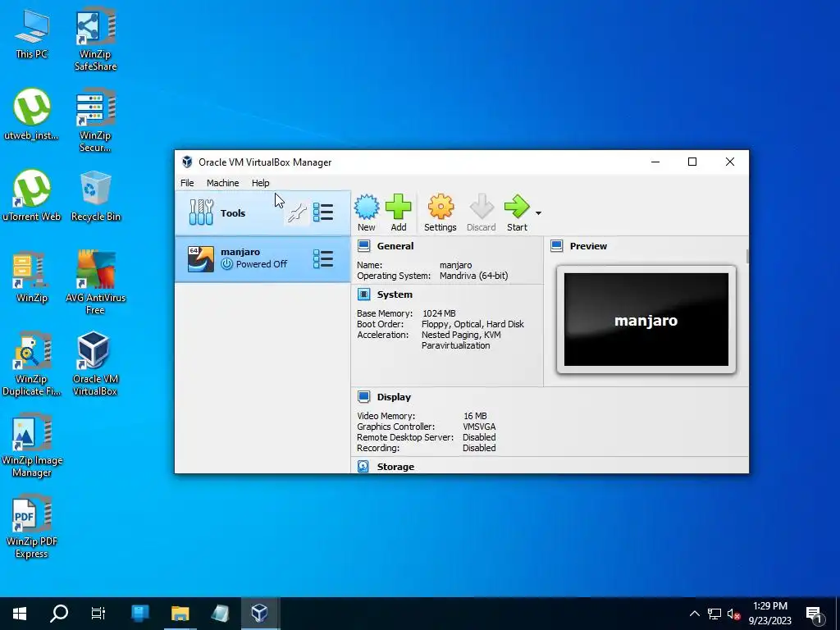Select the manjaro virtual machine entry

pos(262,259)
